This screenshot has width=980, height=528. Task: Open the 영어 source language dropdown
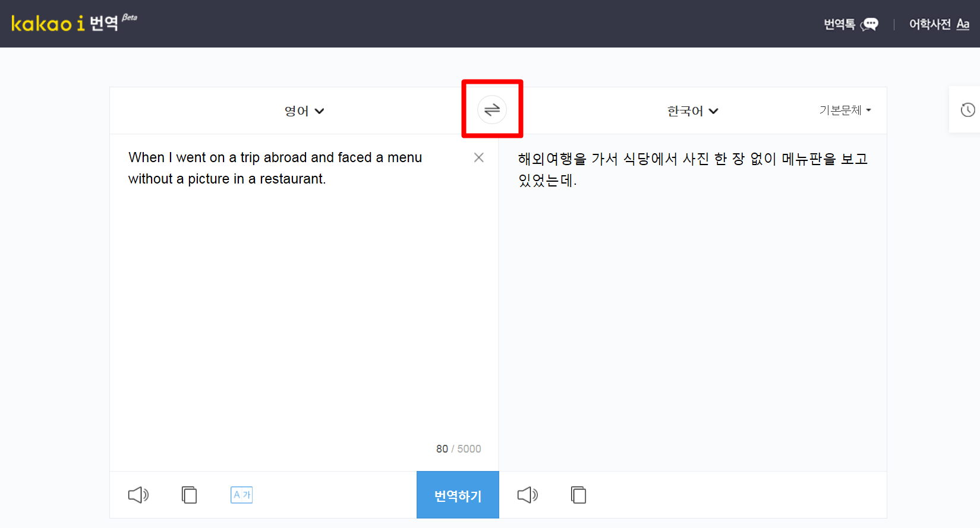304,111
